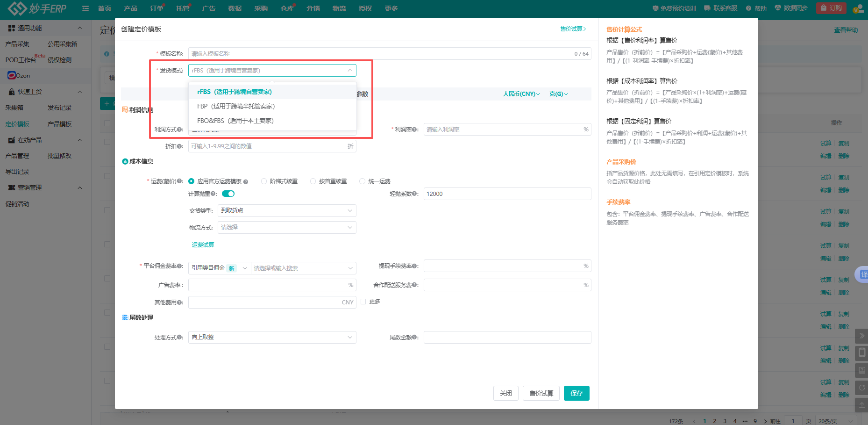
Task: Click the 运费试算 link
Action: click(x=203, y=245)
